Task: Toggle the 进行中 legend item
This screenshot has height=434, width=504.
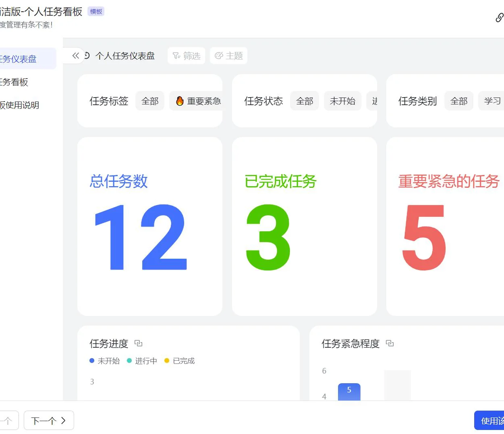Action: click(x=142, y=361)
